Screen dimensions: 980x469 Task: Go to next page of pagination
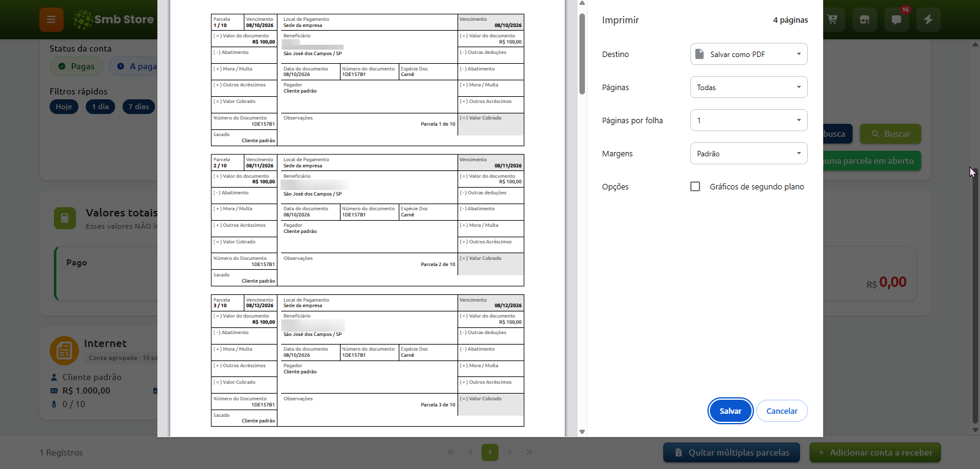point(510,452)
